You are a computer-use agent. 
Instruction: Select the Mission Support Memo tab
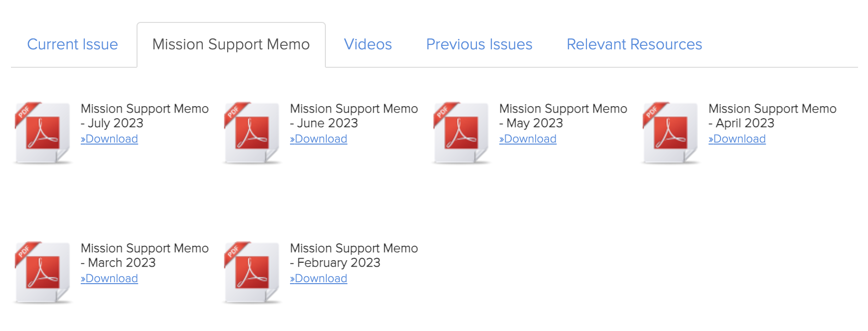(231, 44)
